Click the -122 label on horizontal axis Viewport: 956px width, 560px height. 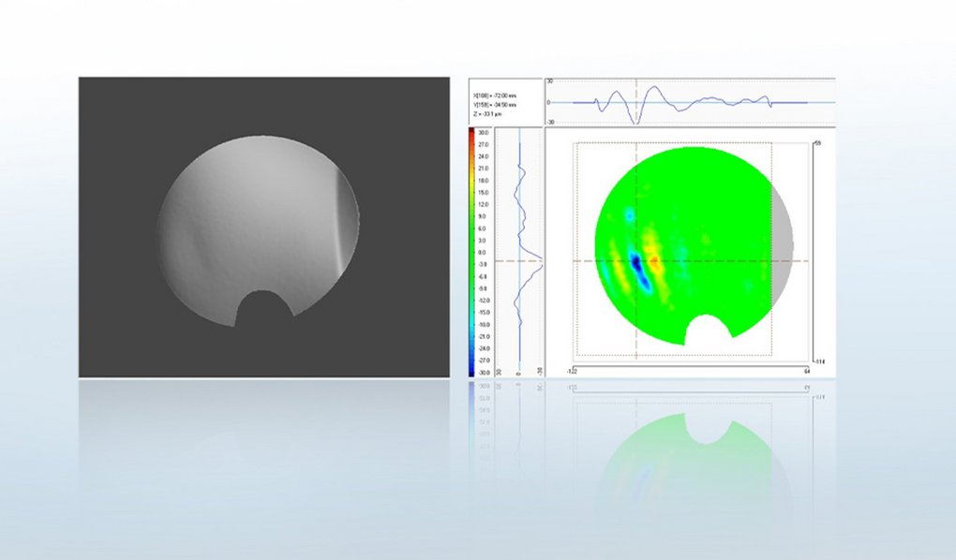[572, 371]
